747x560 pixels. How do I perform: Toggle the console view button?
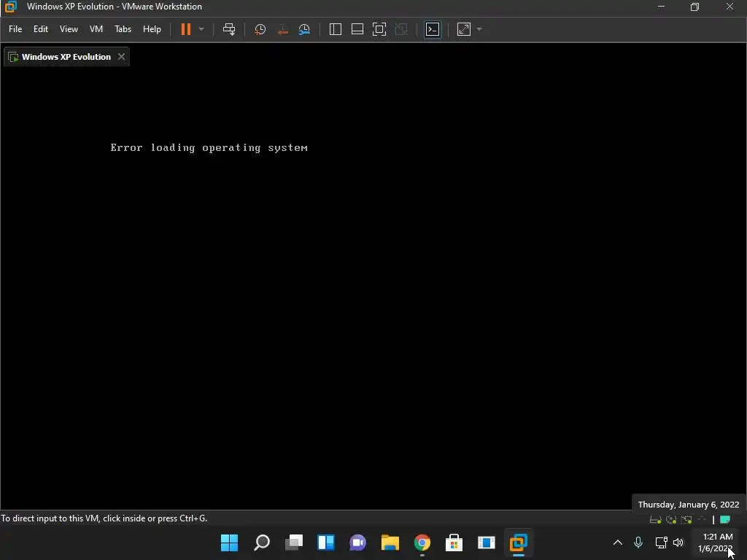(x=433, y=29)
